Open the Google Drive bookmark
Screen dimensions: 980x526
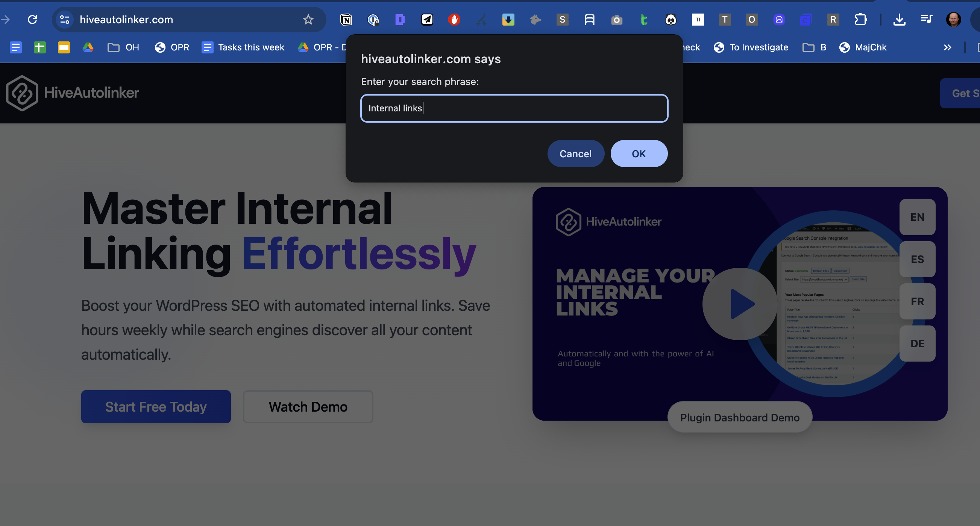88,47
